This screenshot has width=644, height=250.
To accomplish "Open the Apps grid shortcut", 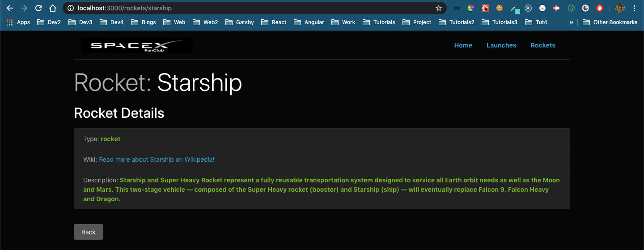I will [18, 22].
